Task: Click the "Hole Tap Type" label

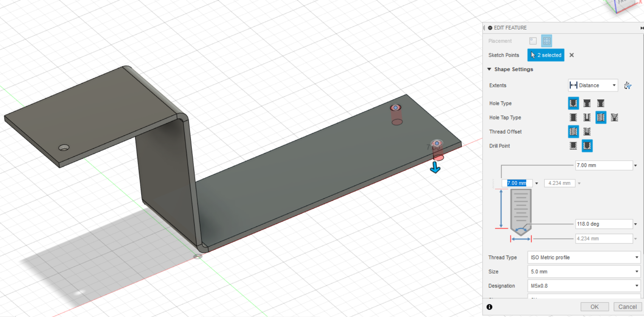Action: pyautogui.click(x=505, y=118)
